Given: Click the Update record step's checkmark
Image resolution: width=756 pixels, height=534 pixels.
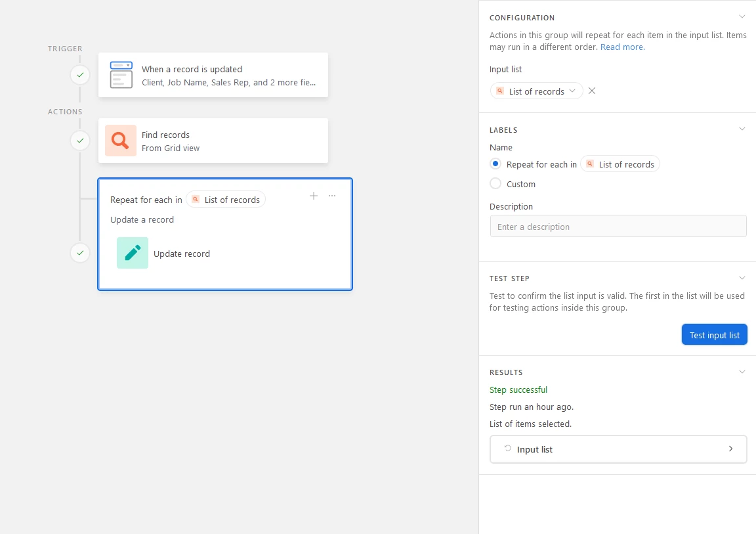Looking at the screenshot, I should coord(80,252).
